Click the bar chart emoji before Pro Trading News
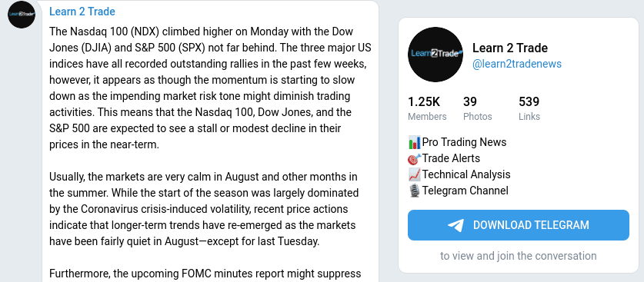Viewport: 644px width, 282px height. [415, 143]
